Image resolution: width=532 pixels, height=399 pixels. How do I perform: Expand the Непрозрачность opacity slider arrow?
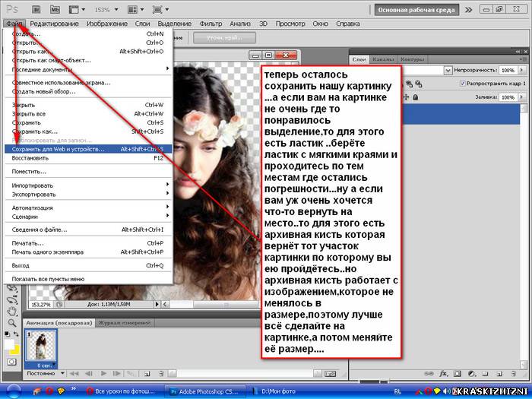point(521,70)
